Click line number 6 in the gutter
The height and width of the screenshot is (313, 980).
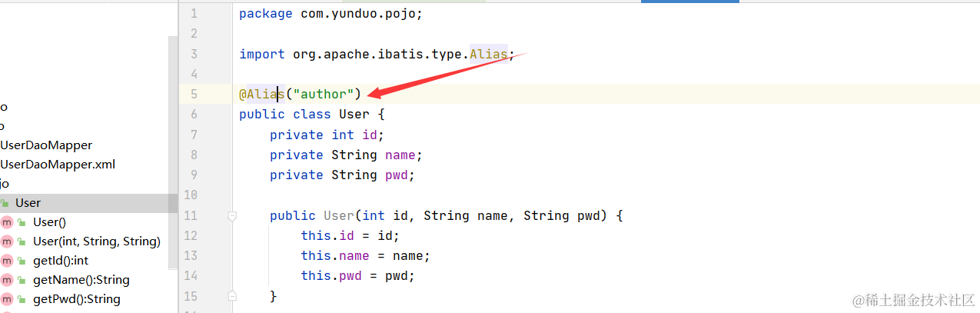[194, 115]
